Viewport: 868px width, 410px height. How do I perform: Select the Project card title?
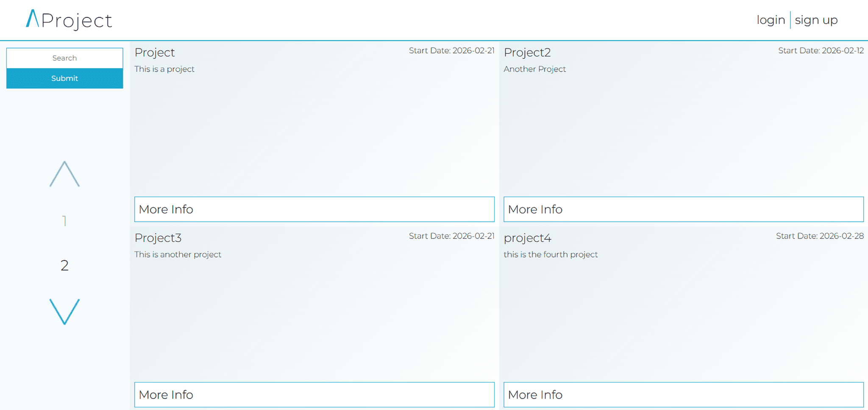tap(155, 52)
